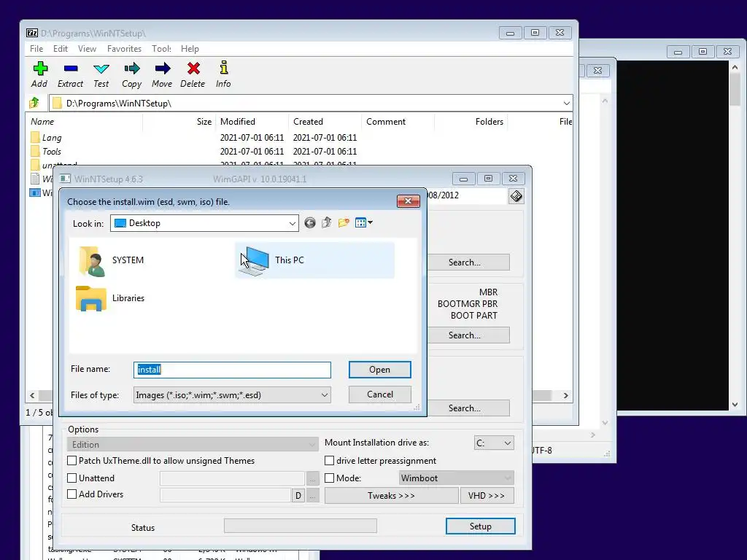Screen dimensions: 747x560
Task: Click the Info toolbar icon
Action: [223, 68]
